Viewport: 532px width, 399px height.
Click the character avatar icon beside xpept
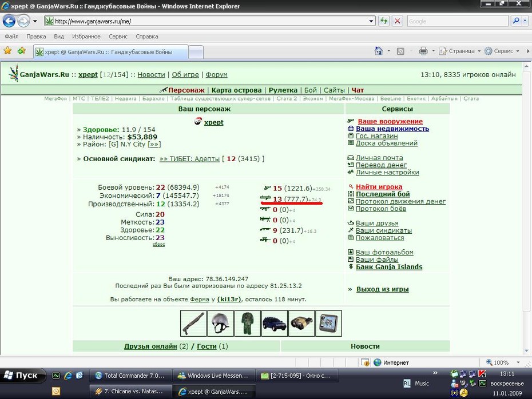(198, 121)
